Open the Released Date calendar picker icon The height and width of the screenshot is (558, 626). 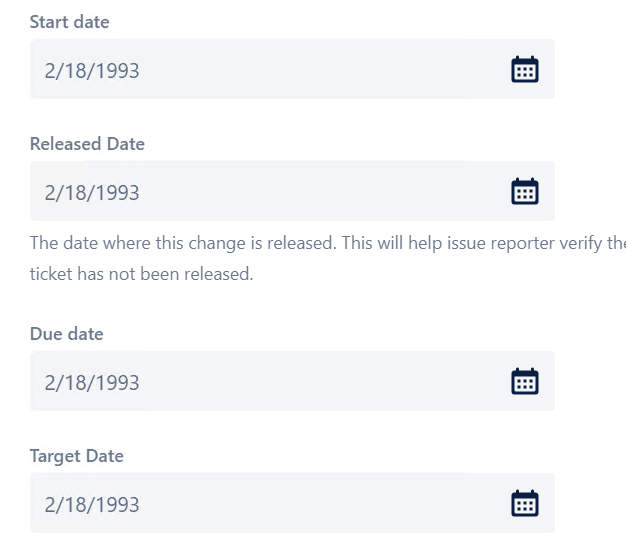525,192
